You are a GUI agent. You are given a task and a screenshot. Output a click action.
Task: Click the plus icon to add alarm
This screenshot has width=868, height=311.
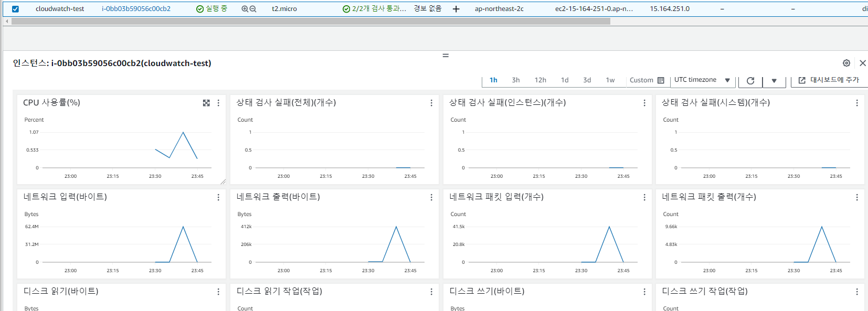click(456, 9)
